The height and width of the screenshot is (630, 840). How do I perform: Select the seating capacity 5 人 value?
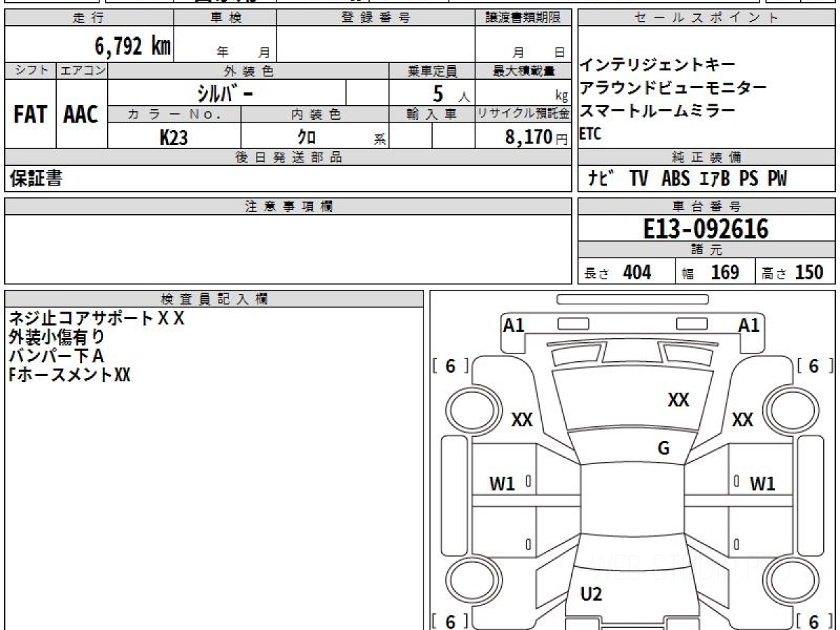pos(450,93)
